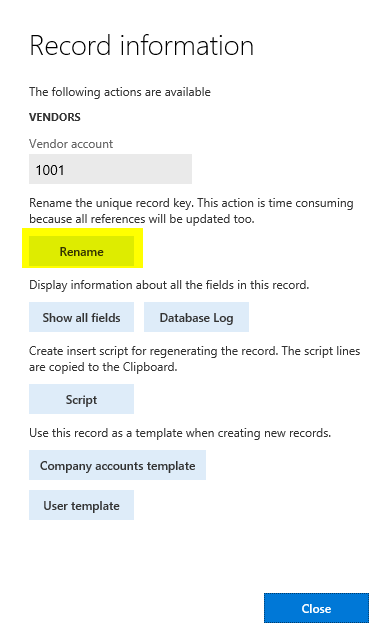Viewport: 388px width, 640px height.
Task: Select Company accounts template
Action: [118, 465]
